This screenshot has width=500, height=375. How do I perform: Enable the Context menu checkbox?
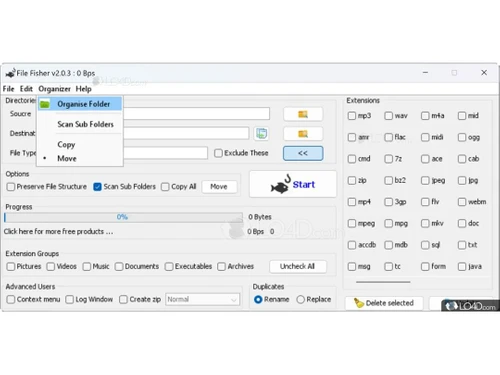[x=11, y=299]
